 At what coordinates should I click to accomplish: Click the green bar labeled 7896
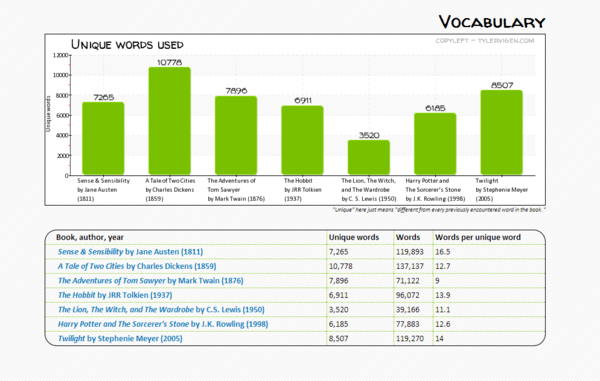236,135
